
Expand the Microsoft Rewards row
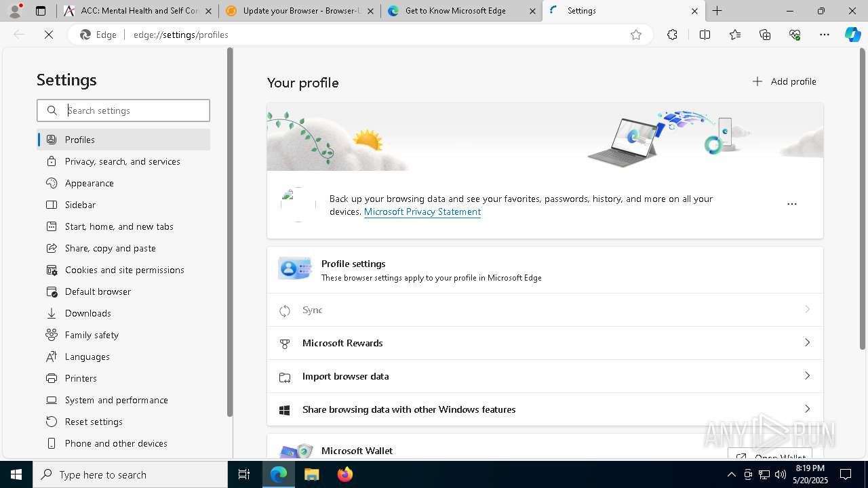click(x=545, y=343)
